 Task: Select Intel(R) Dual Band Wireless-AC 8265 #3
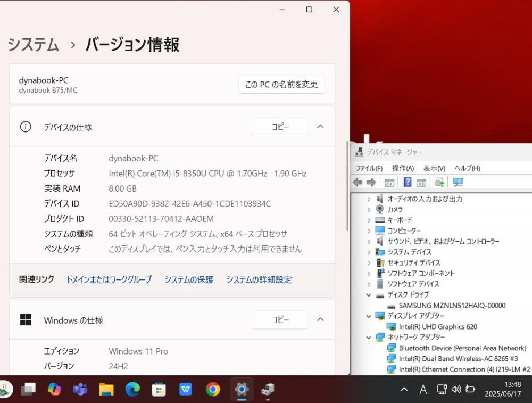pyautogui.click(x=459, y=358)
